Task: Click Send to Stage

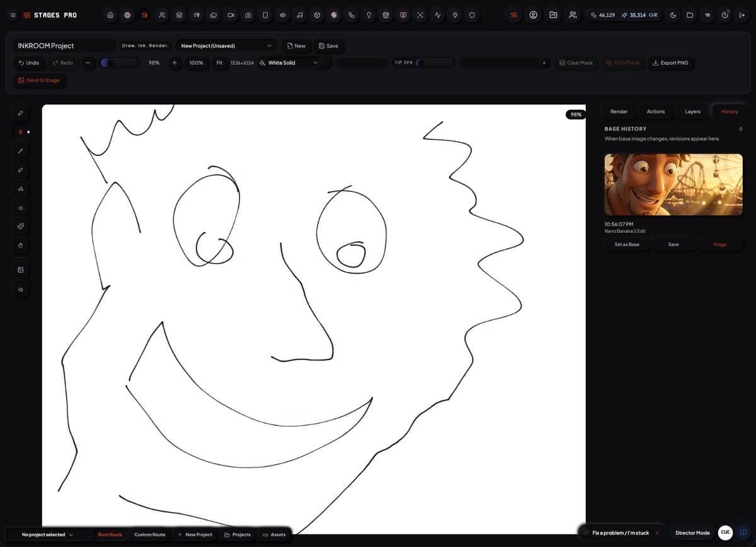Action: tap(39, 81)
